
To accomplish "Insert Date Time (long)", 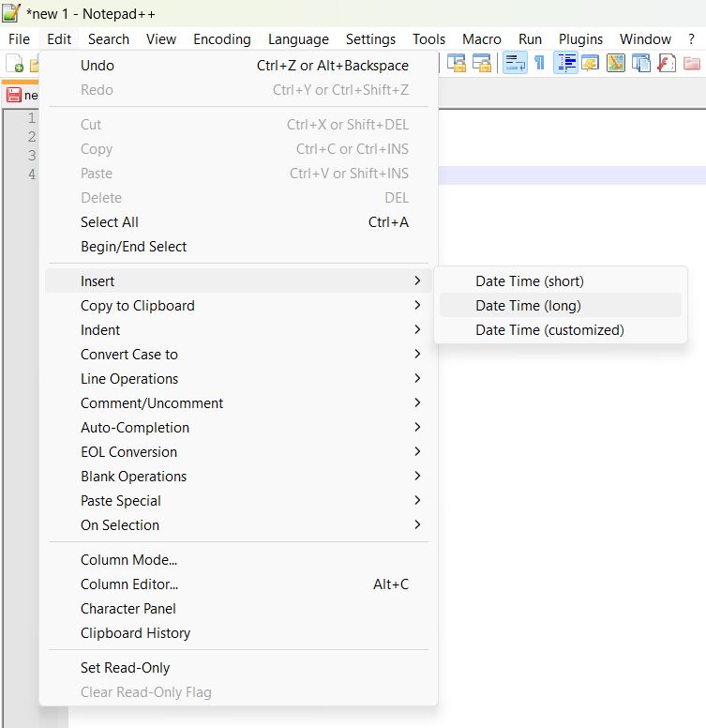I will pyautogui.click(x=561, y=305).
